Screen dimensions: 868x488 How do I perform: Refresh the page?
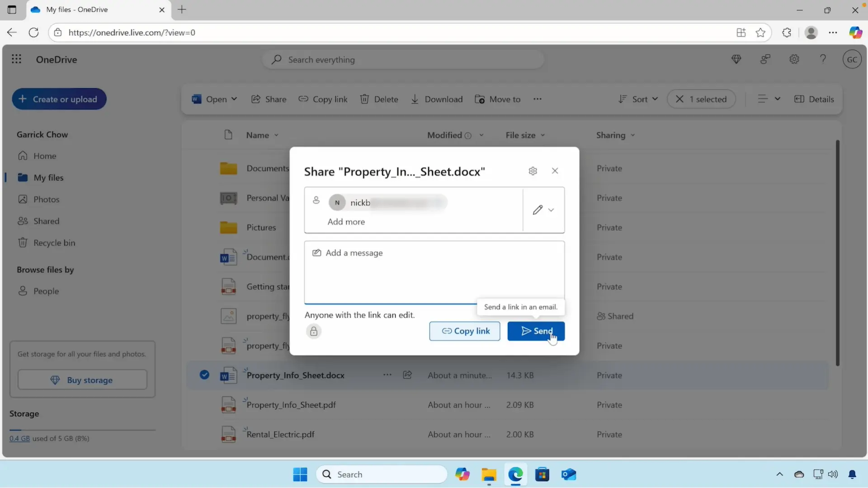(33, 33)
